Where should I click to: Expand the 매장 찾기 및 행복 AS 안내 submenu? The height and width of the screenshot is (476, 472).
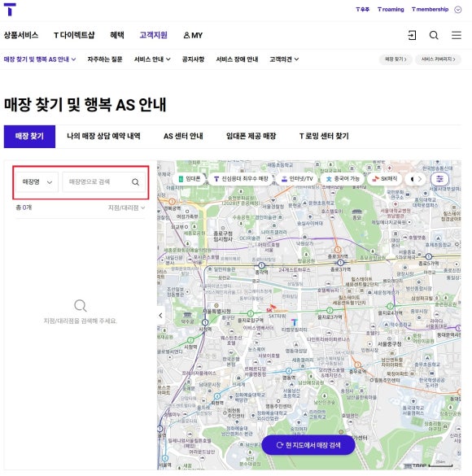click(40, 59)
